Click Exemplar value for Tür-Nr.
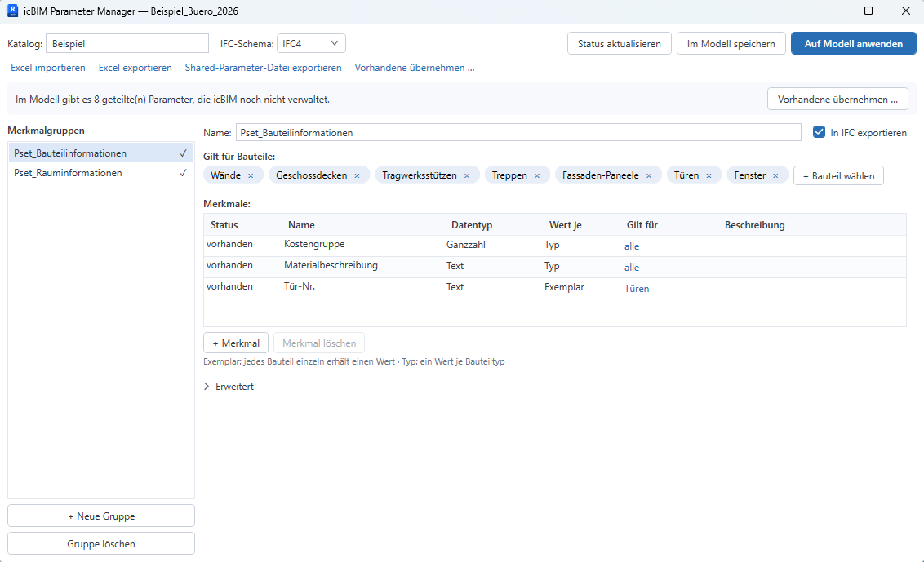924x562 pixels. pos(564,287)
